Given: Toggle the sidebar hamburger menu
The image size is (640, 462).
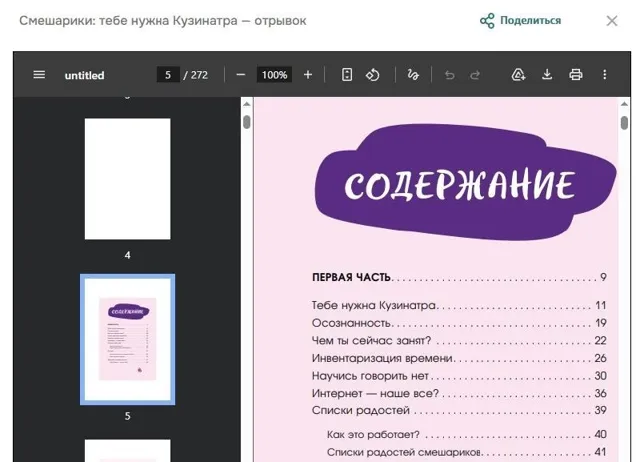Looking at the screenshot, I should tap(39, 75).
